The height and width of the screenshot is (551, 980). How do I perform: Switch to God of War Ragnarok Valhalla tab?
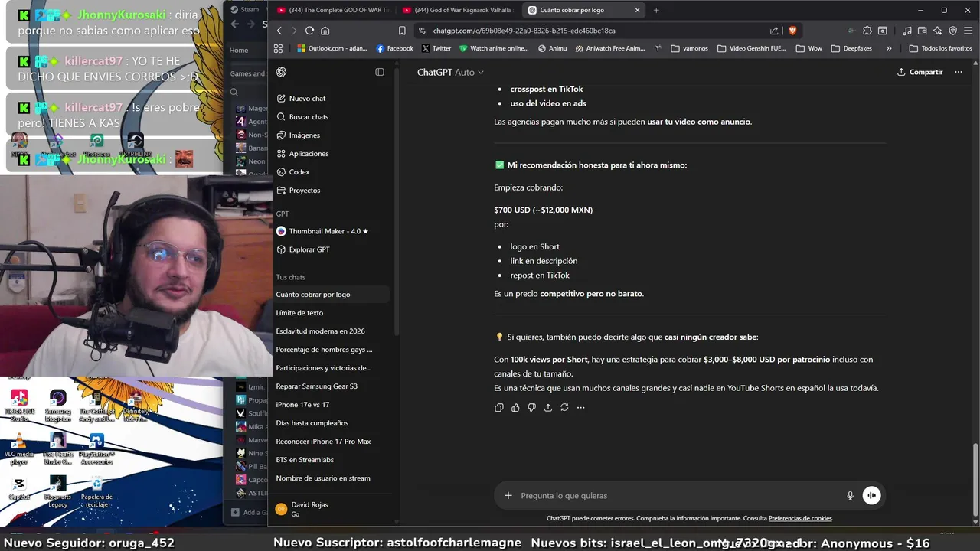(x=458, y=10)
